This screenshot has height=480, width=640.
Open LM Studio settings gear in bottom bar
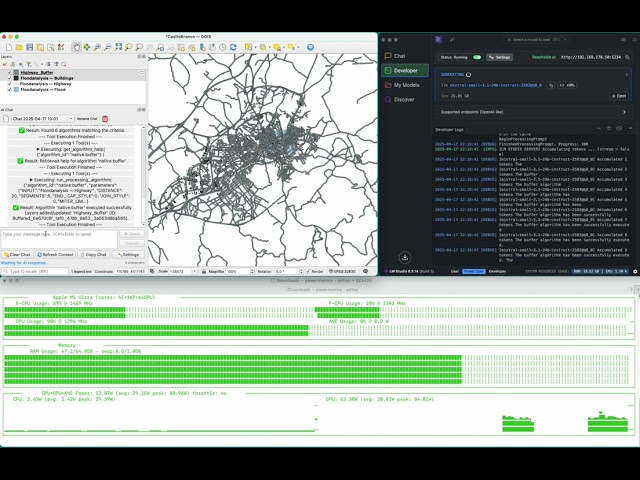coord(635,271)
